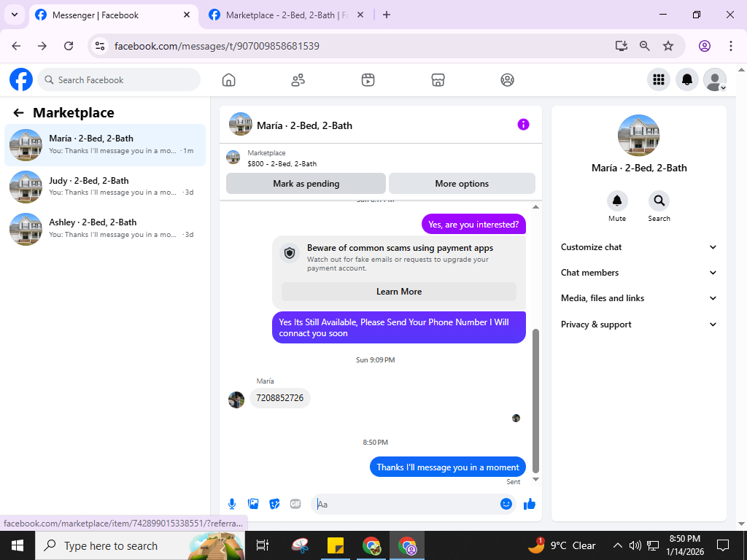Click the shield icon in scam warning
The image size is (747, 560).
pyautogui.click(x=290, y=253)
